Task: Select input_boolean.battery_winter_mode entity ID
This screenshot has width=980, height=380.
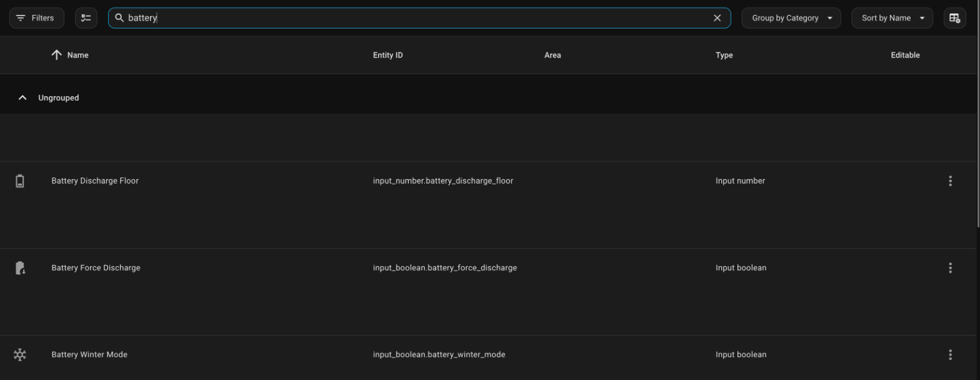Action: coord(439,355)
